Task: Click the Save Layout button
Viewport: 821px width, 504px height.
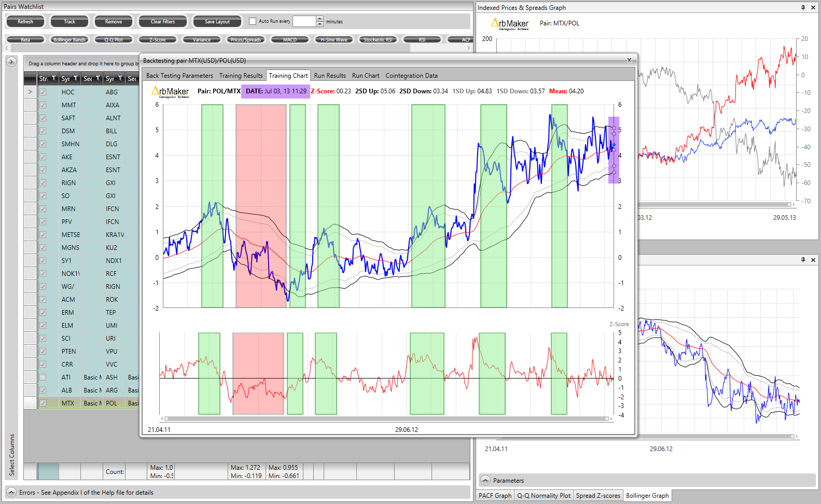Action: point(217,22)
